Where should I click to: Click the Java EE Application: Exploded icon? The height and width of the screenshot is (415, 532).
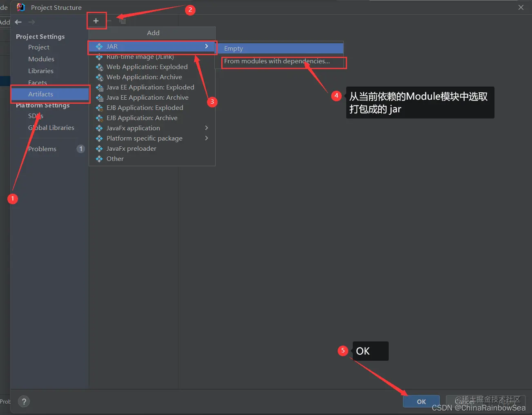[99, 87]
